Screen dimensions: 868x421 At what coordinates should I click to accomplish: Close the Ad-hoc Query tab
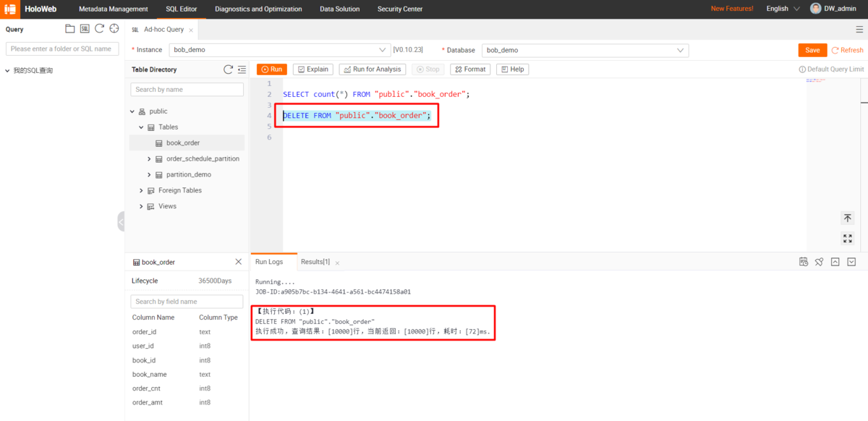point(191,30)
